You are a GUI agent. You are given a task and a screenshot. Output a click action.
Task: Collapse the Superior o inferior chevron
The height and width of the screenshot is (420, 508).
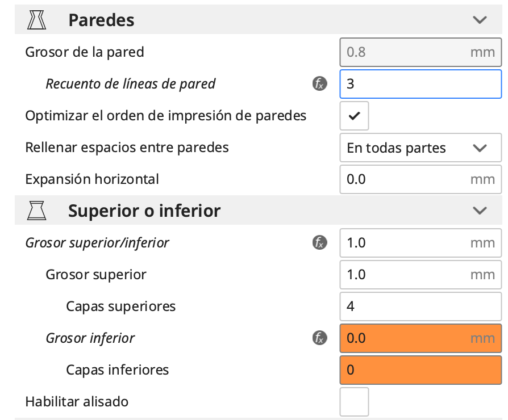480,211
